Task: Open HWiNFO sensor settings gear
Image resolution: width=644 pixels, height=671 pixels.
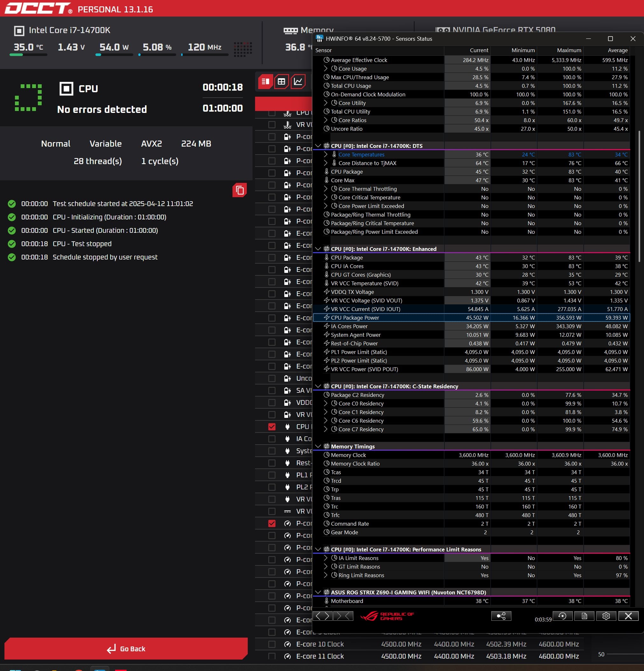Action: [x=606, y=616]
